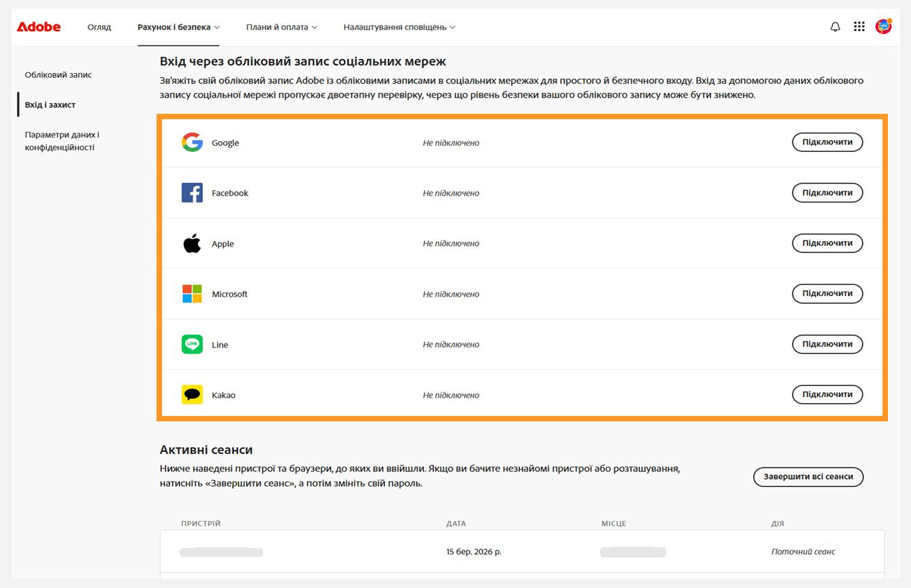
Task: Click the ДАТА column header
Action: click(456, 524)
